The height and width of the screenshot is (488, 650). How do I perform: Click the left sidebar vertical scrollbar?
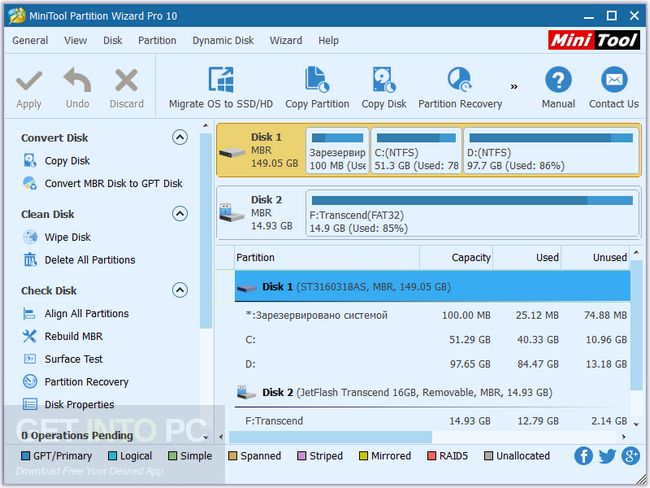pos(205,231)
